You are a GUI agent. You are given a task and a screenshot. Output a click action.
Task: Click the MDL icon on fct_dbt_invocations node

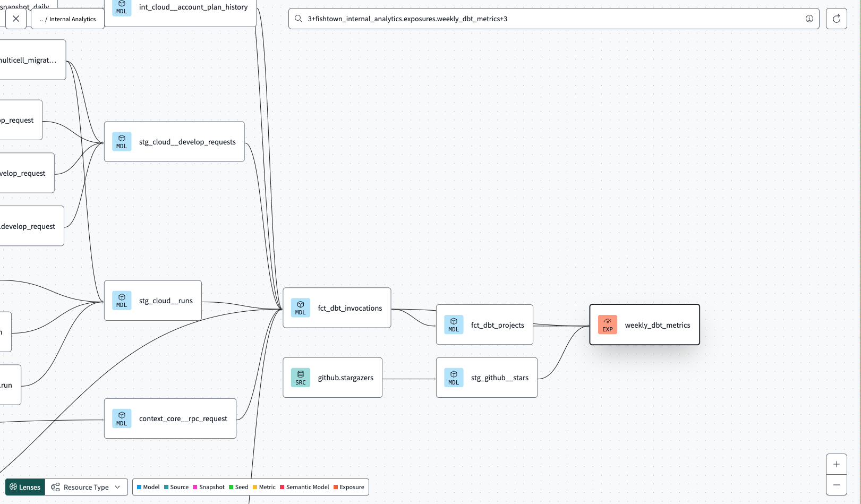tap(301, 307)
